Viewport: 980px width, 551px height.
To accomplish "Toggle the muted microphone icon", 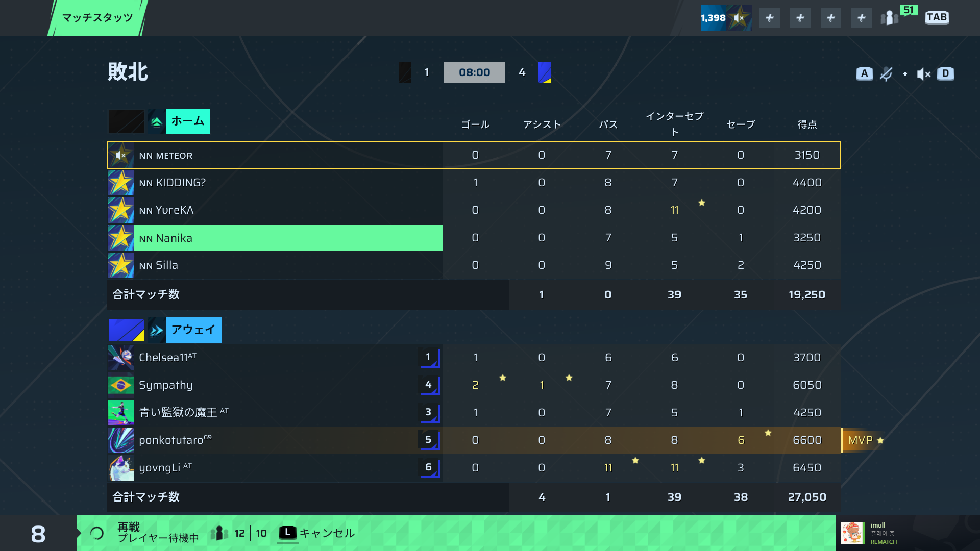I will (x=886, y=74).
